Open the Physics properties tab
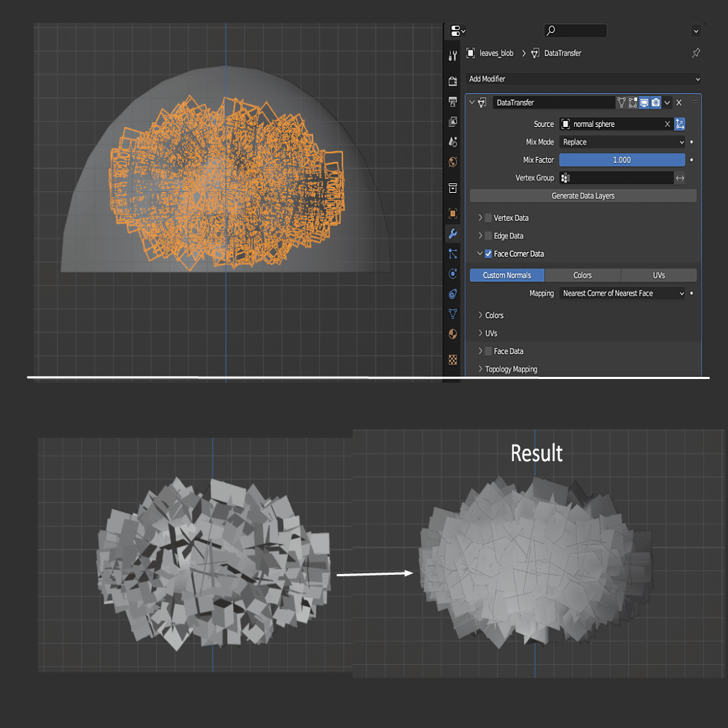Screen dimensions: 728x728 (x=452, y=273)
